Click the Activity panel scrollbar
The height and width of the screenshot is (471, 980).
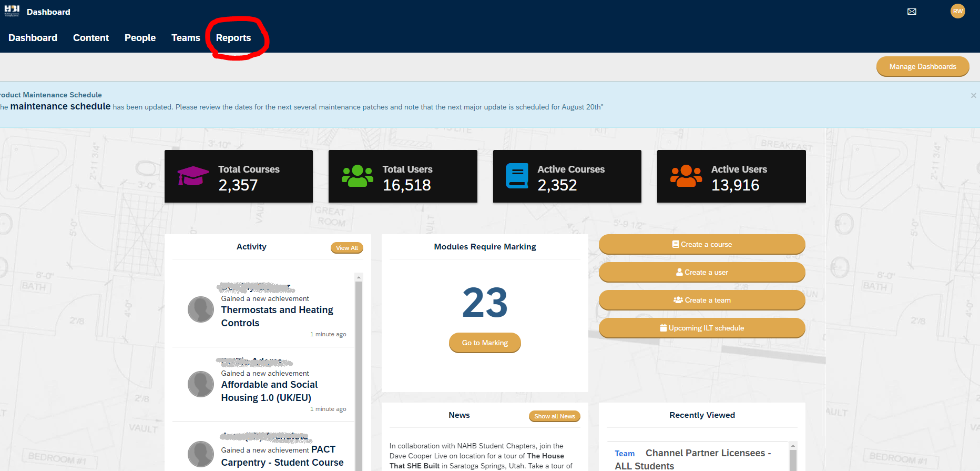(359, 368)
